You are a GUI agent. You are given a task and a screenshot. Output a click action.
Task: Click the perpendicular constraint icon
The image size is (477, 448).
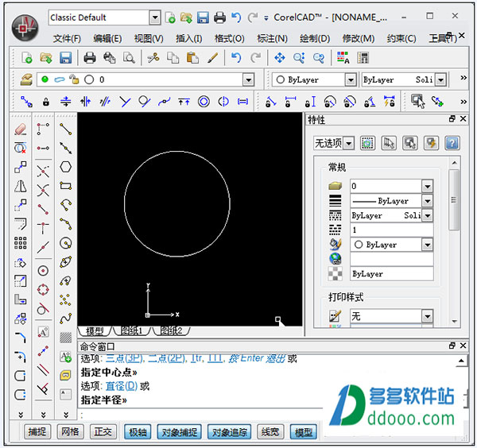tap(125, 102)
